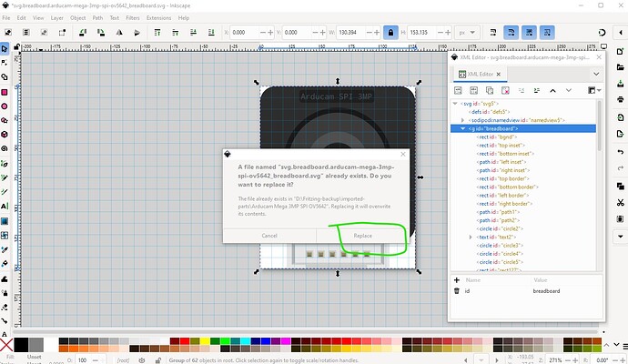The width and height of the screenshot is (628, 364).
Task: Click the X position input field
Action: coord(245,33)
